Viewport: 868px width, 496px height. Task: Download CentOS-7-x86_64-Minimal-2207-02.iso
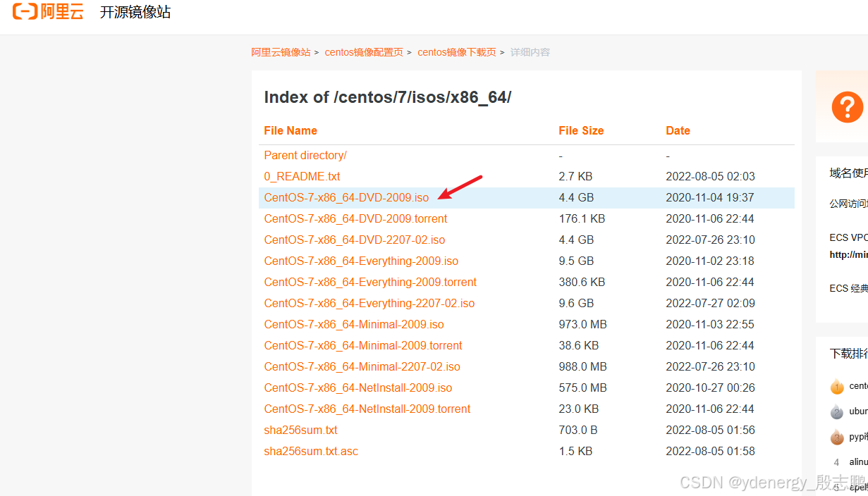[362, 366]
